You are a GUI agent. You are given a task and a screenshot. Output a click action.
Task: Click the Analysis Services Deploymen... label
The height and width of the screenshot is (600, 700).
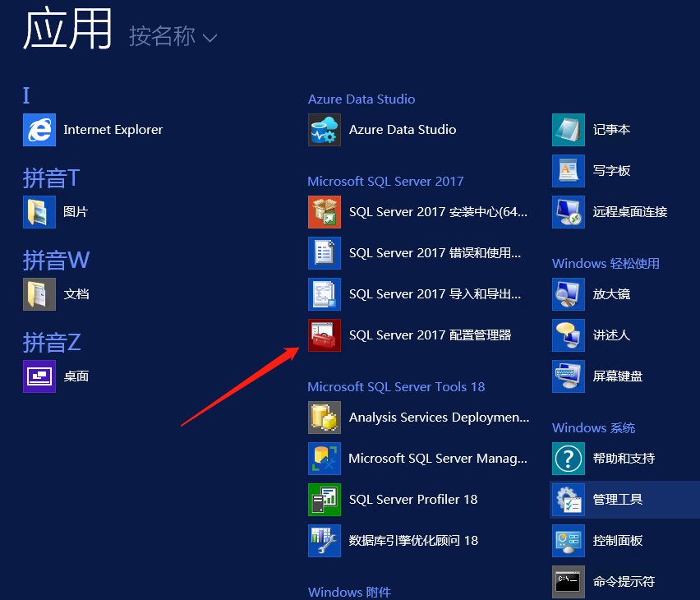pos(440,418)
